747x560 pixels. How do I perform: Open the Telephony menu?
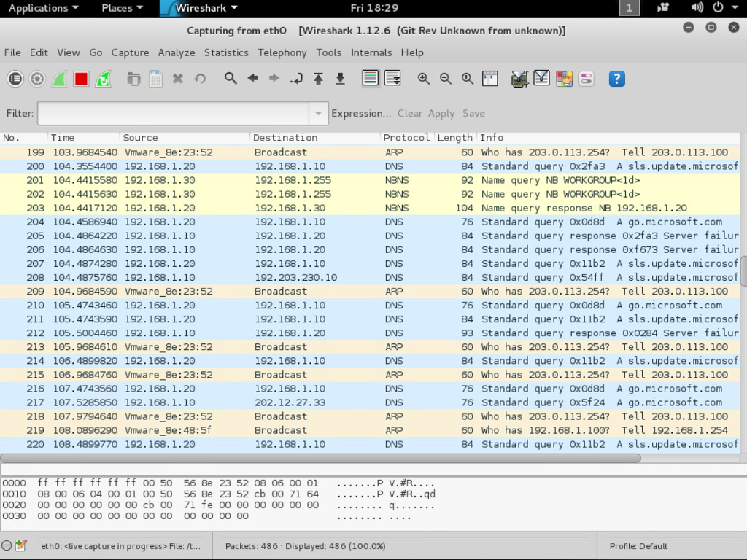coord(282,52)
